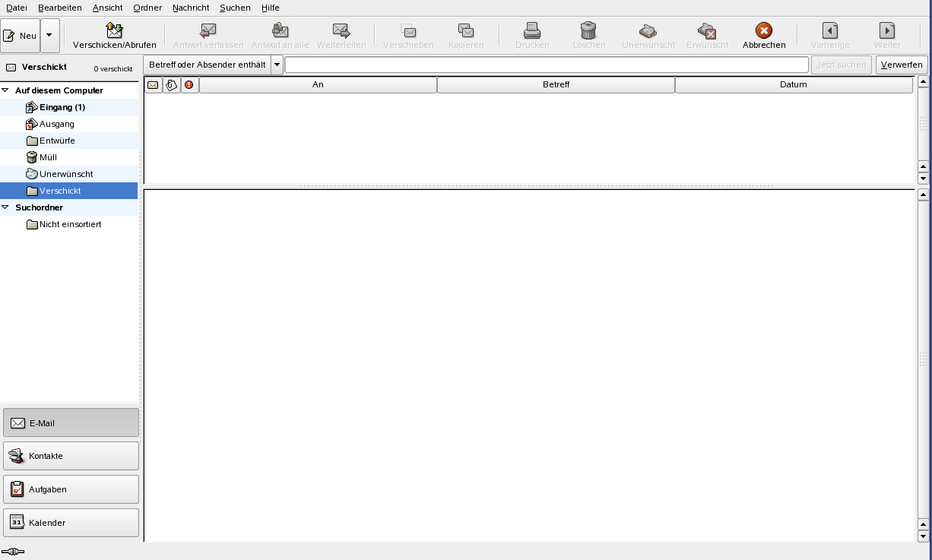The height and width of the screenshot is (560, 932).
Task: Click the Verwerfen button
Action: coord(902,65)
